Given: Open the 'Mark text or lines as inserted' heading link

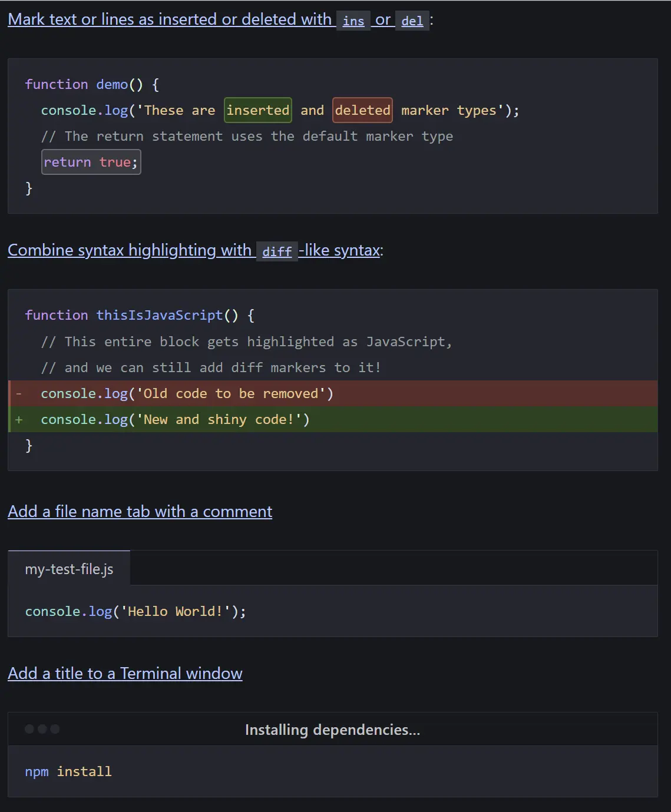Looking at the screenshot, I should pyautogui.click(x=170, y=19).
